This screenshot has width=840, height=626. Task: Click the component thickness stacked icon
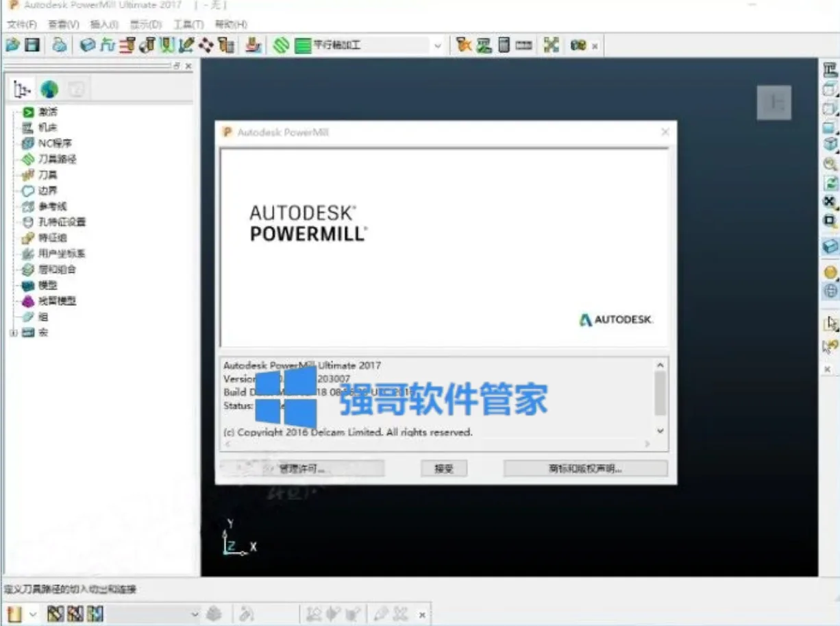click(254, 45)
